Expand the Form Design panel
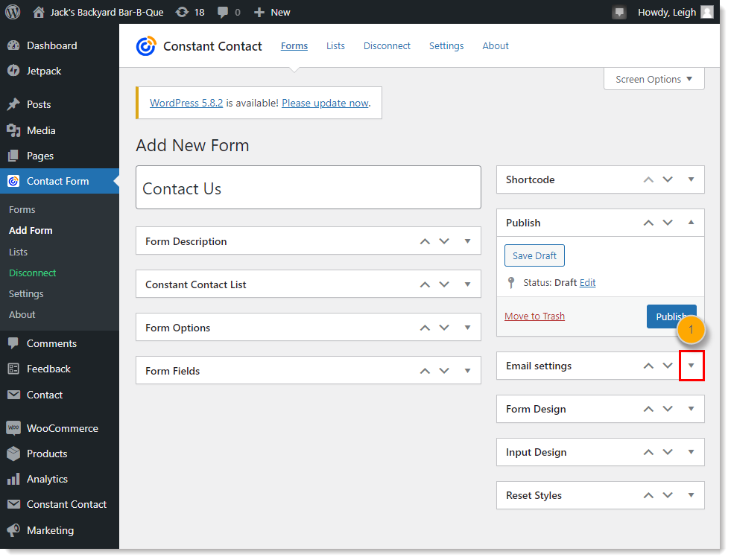Image resolution: width=731 pixels, height=560 pixels. coord(692,409)
